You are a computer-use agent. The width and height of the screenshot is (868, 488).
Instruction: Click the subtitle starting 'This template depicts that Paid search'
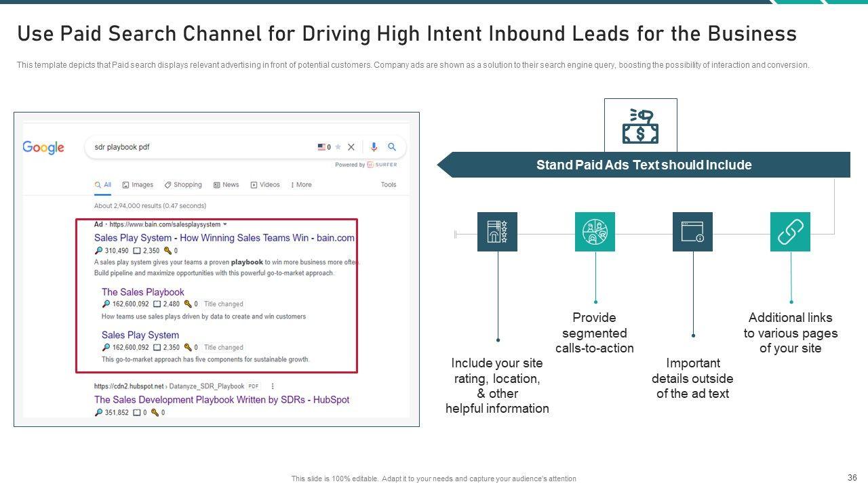pyautogui.click(x=413, y=65)
